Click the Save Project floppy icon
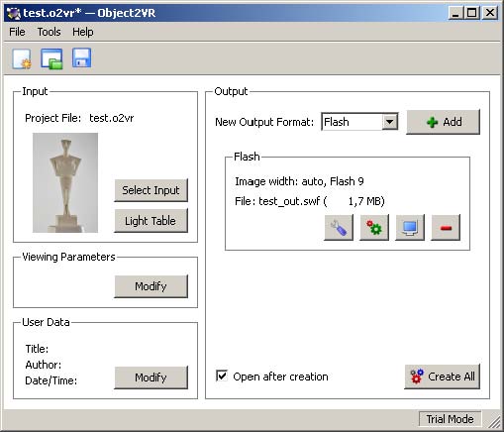The height and width of the screenshot is (432, 504). click(x=81, y=58)
